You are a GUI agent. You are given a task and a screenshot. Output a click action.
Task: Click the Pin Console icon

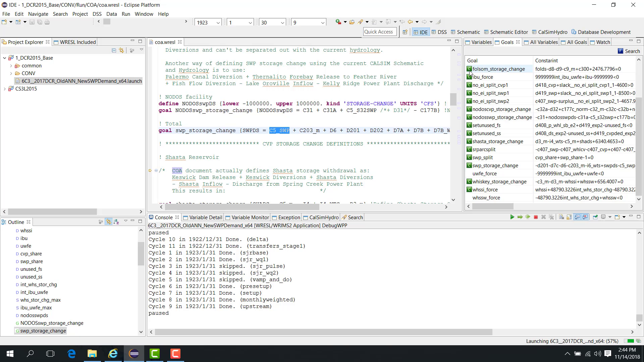pyautogui.click(x=595, y=217)
